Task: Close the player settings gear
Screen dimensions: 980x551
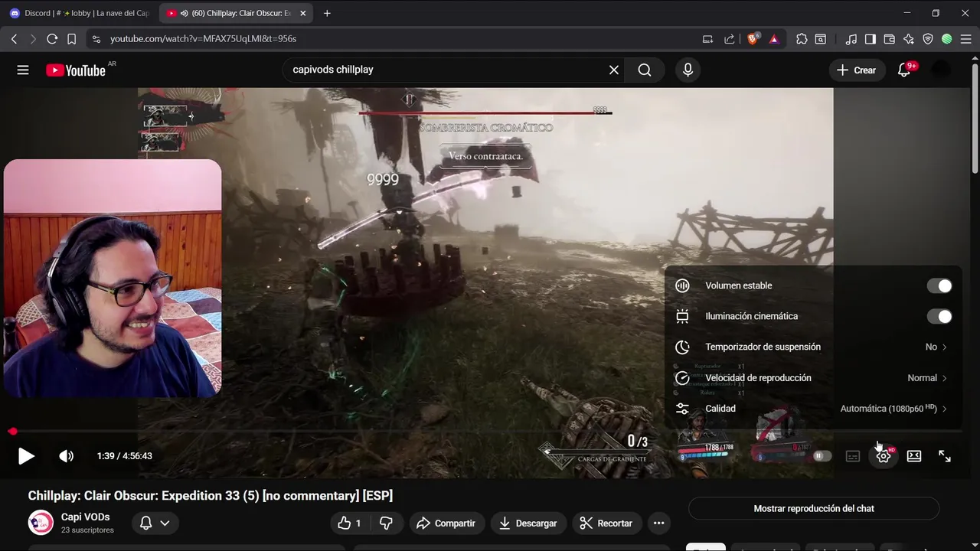Action: tap(884, 456)
